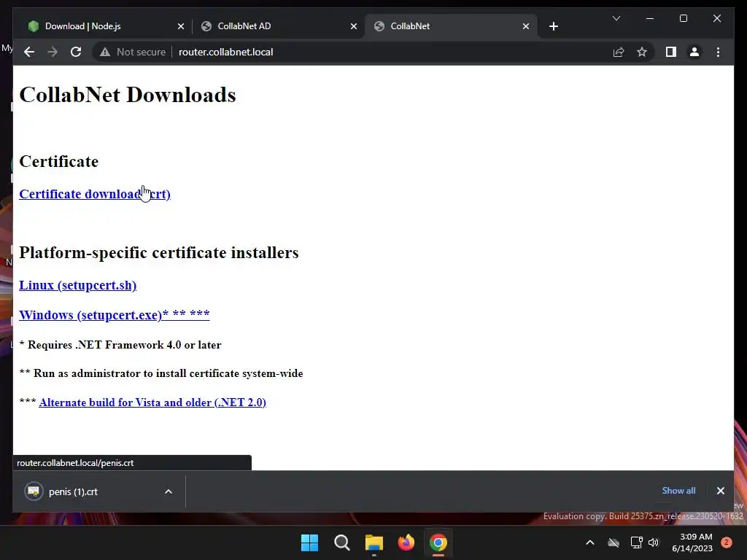This screenshot has width=747, height=560.
Task: Click the forward navigation arrow
Action: pyautogui.click(x=53, y=52)
